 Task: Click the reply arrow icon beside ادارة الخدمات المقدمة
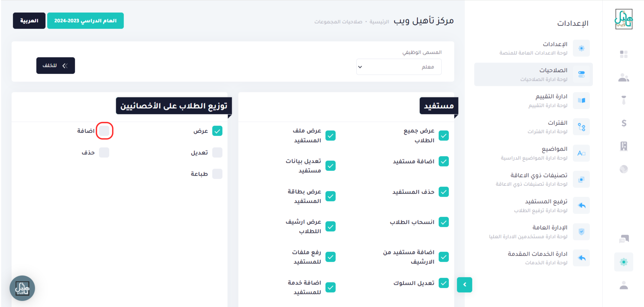click(581, 258)
